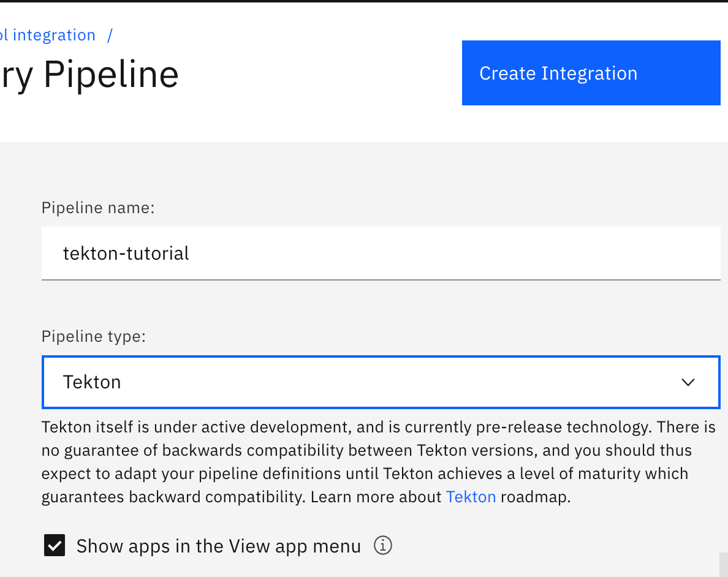Click the info icon beside View app menu
728x577 pixels.
click(382, 545)
